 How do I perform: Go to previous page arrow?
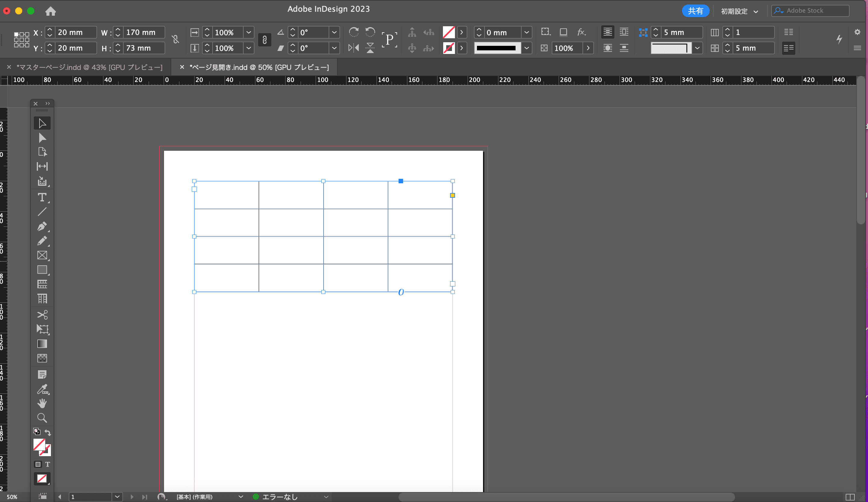tap(60, 497)
